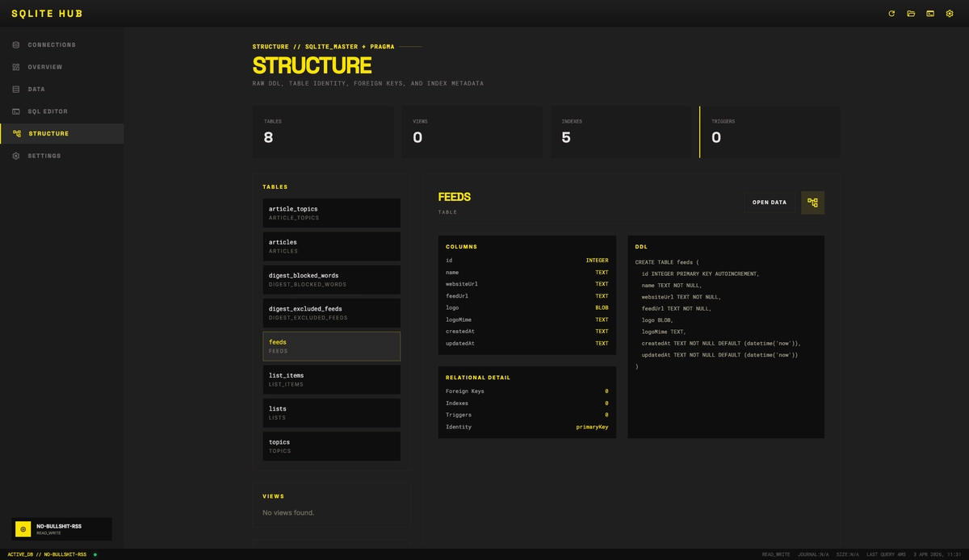Toggle READ_WRITE mode in the status bar

point(774,554)
